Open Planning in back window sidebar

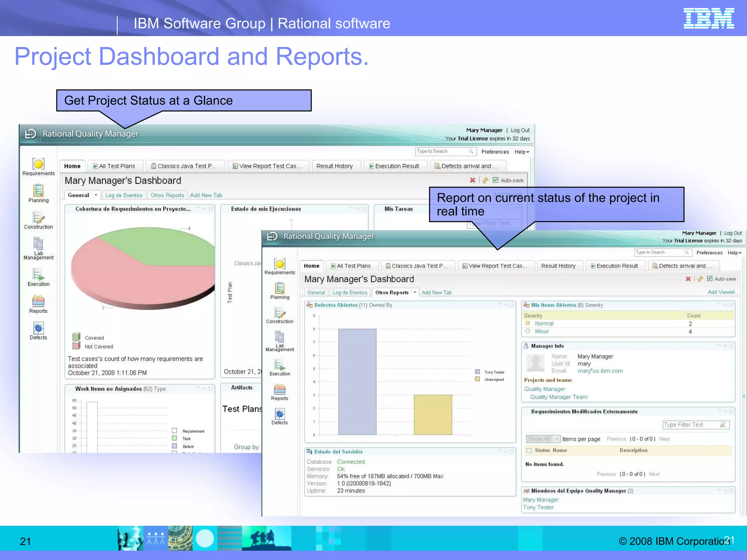(38, 194)
